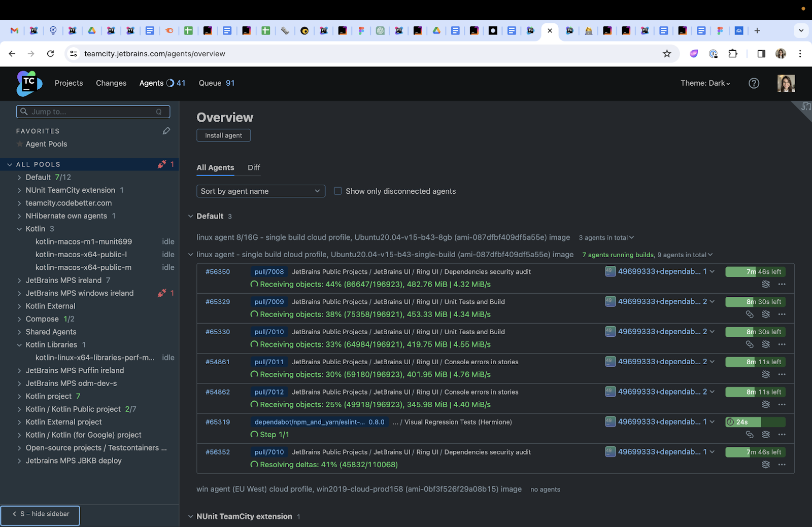Viewport: 812px width, 527px height.
Task: Expand agent dropdown arrow for build #54861
Action: (712, 362)
